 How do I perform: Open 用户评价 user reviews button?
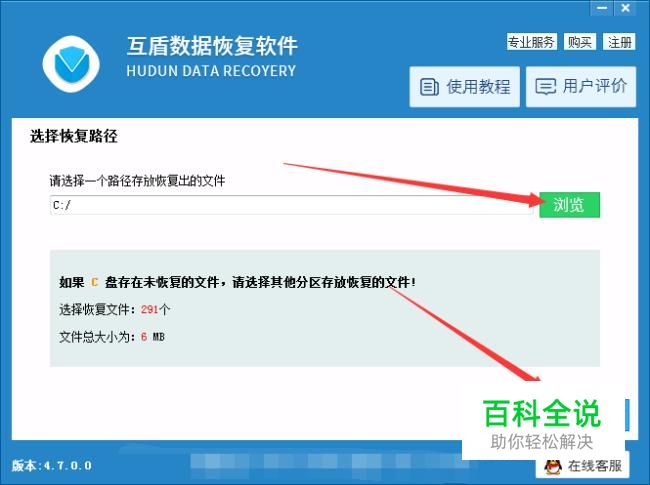pos(581,87)
